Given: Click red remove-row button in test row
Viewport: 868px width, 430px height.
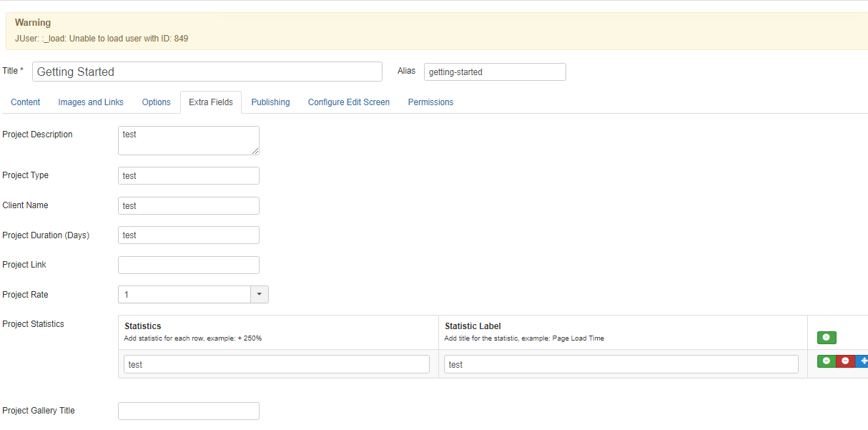Looking at the screenshot, I should click(x=845, y=361).
